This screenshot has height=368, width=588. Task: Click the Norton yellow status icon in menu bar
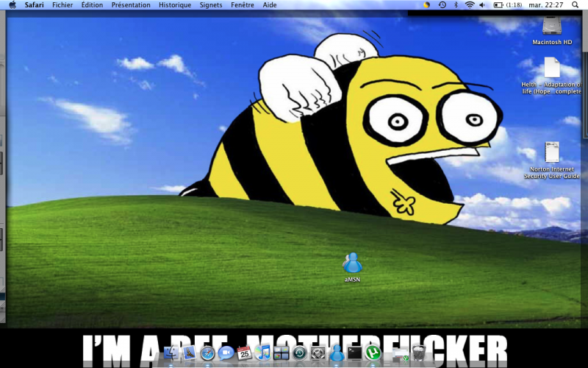pyautogui.click(x=426, y=5)
